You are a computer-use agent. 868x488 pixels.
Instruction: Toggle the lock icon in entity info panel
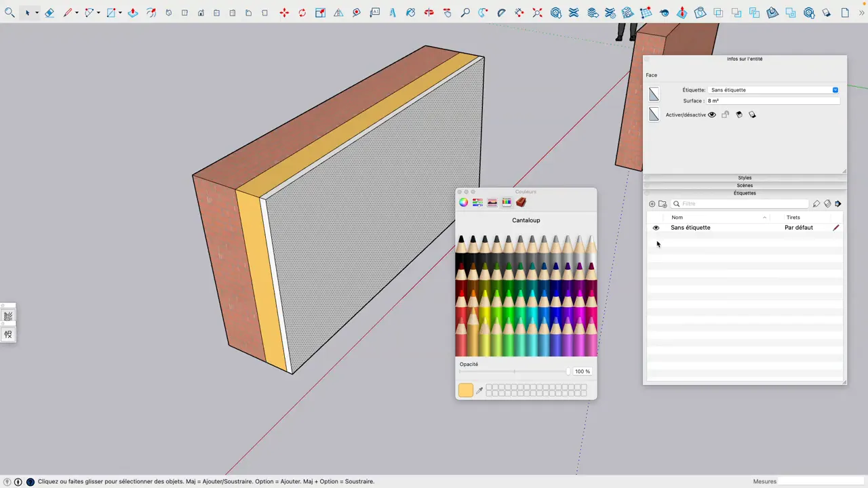click(725, 115)
